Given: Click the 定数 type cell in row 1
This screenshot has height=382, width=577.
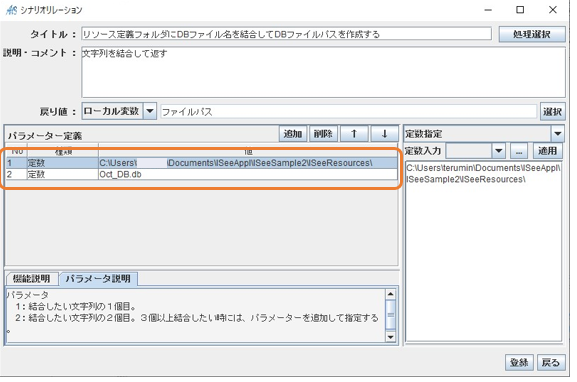Looking at the screenshot, I should point(63,163).
